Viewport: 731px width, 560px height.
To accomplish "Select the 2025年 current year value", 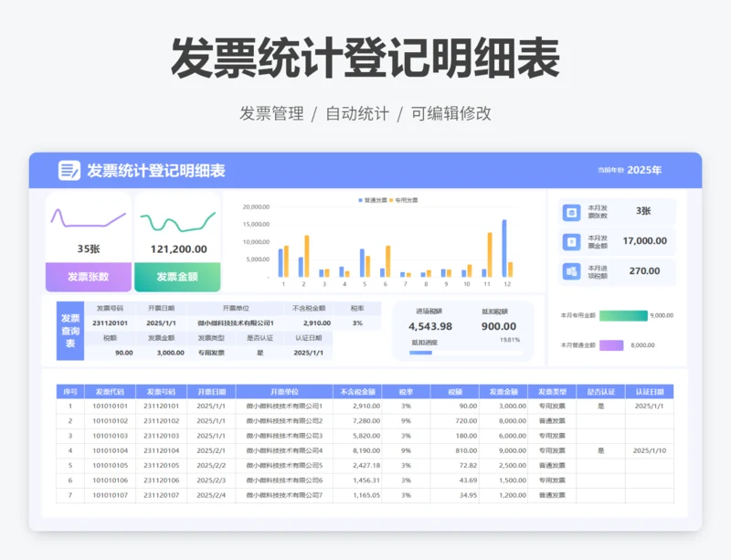I will pos(644,170).
